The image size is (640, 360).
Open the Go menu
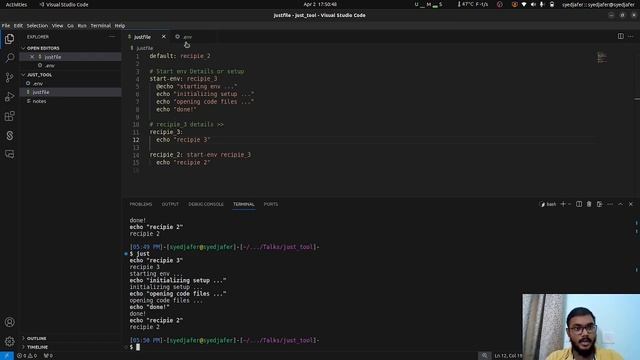coord(70,25)
